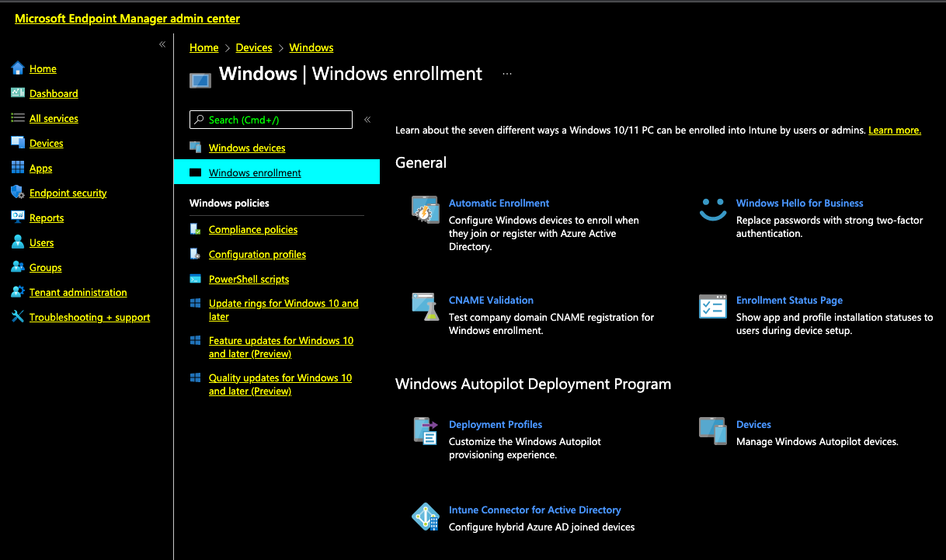946x560 pixels.
Task: Go to Devices breadcrumb link
Action: pyautogui.click(x=254, y=47)
